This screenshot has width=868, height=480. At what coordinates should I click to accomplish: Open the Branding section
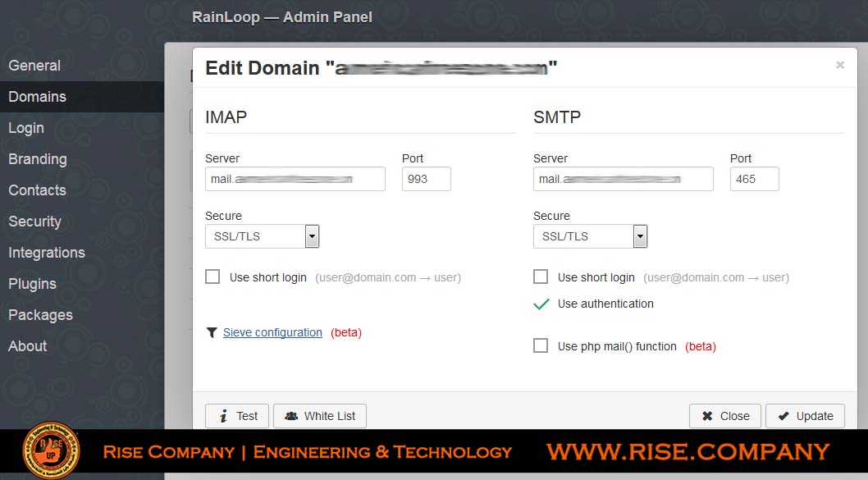(38, 159)
